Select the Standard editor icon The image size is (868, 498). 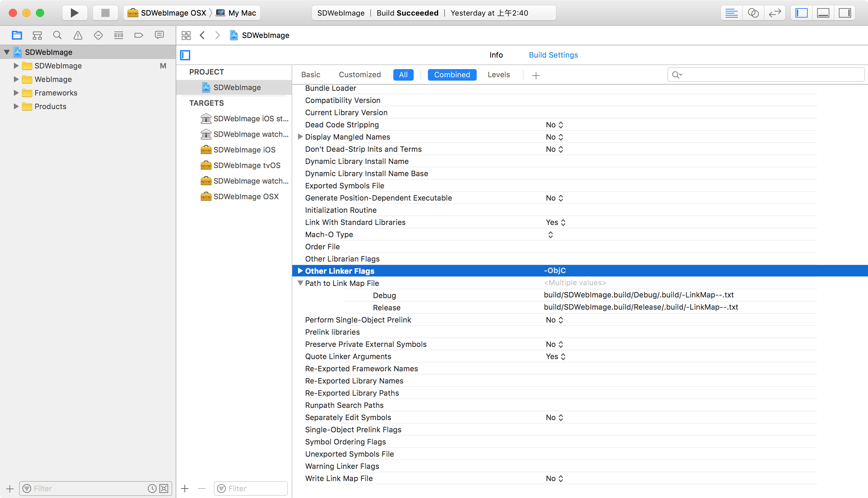click(x=731, y=13)
